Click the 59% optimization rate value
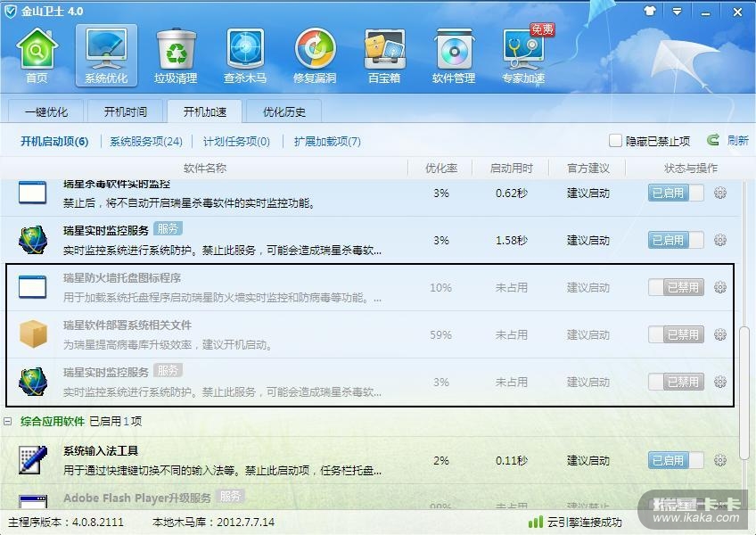 click(x=440, y=335)
